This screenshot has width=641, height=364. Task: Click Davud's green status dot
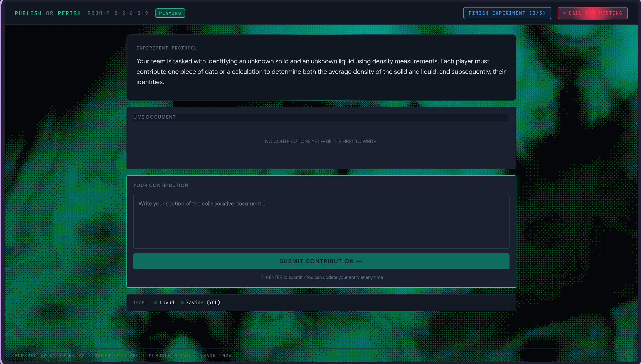156,303
